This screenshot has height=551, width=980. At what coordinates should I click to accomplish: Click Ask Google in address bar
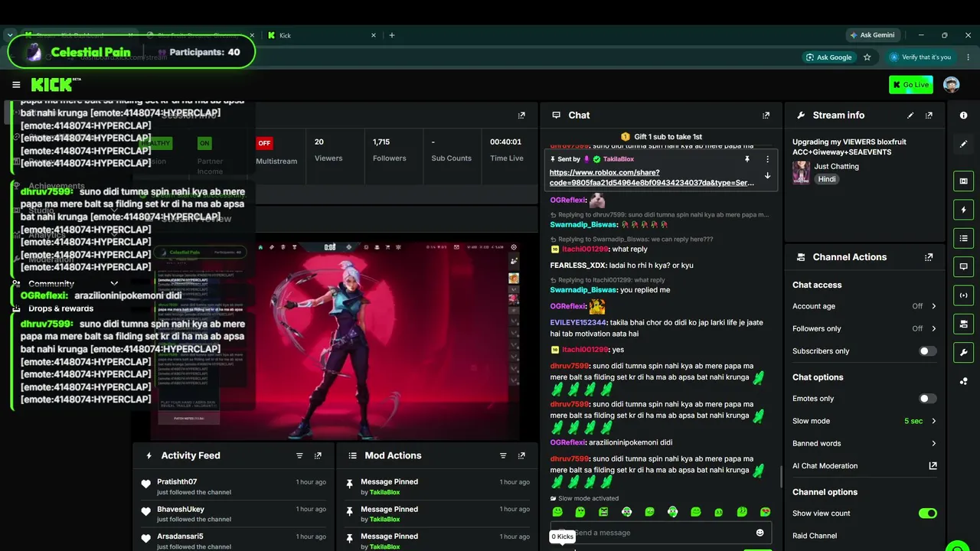click(828, 57)
